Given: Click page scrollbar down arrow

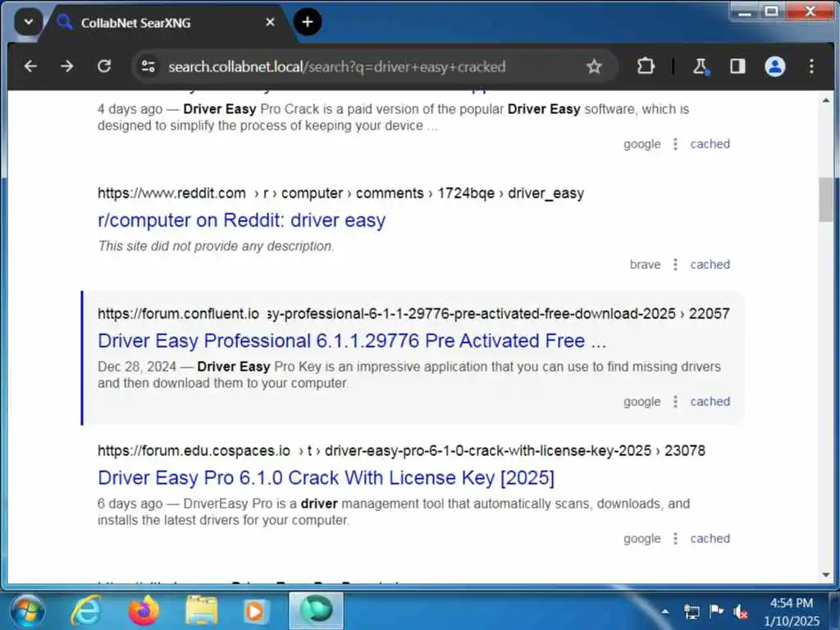Looking at the screenshot, I should pos(825,575).
